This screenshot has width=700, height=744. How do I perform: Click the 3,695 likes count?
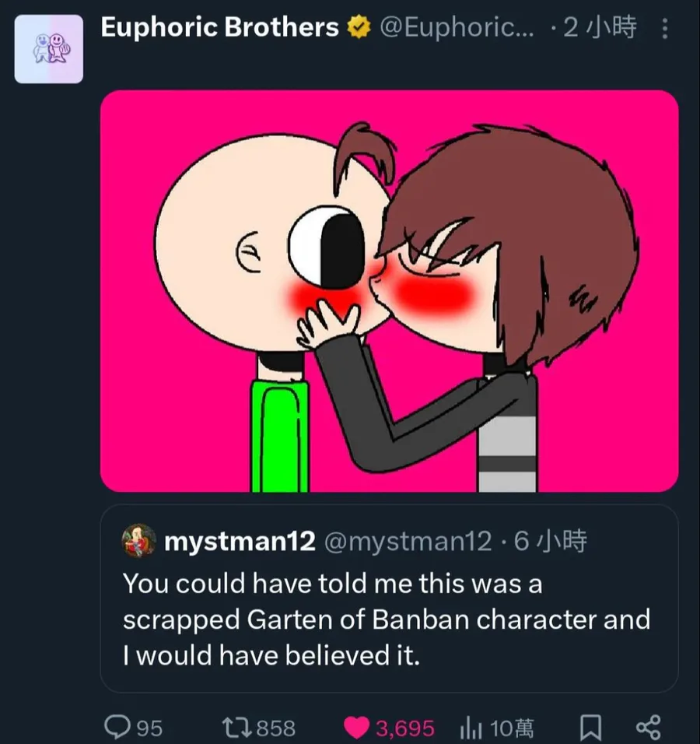click(404, 728)
